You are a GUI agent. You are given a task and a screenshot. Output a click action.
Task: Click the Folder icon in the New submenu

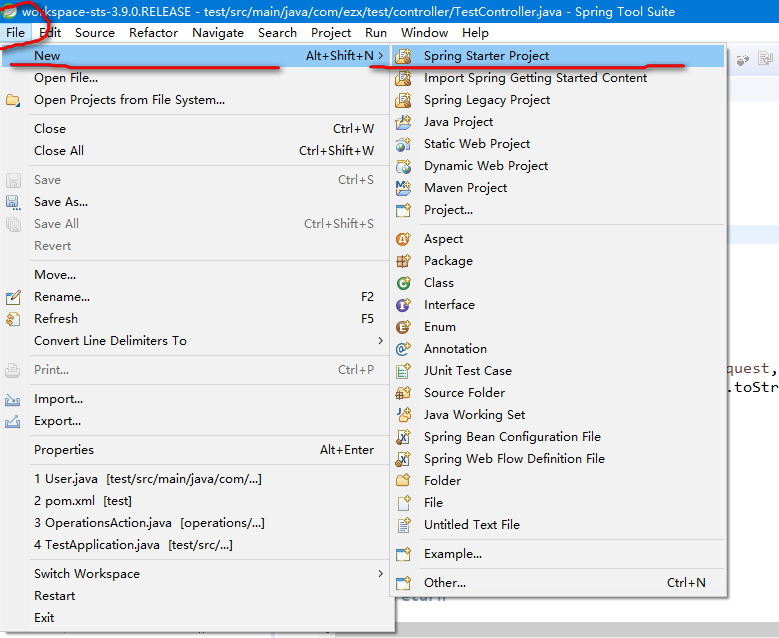click(403, 480)
